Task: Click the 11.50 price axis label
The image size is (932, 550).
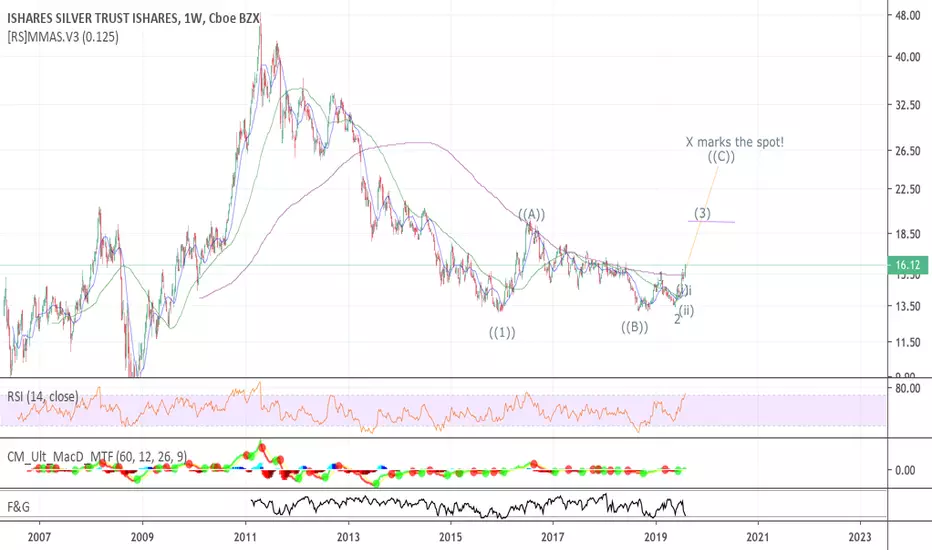Action: pos(908,343)
